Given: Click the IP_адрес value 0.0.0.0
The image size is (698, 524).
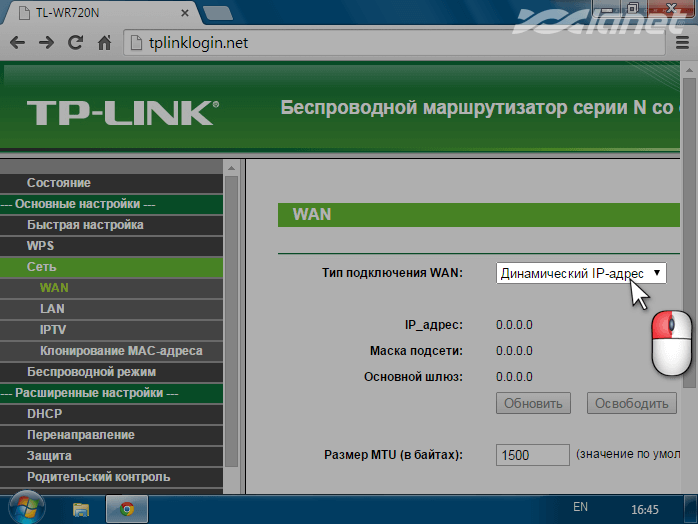Looking at the screenshot, I should (x=514, y=325).
